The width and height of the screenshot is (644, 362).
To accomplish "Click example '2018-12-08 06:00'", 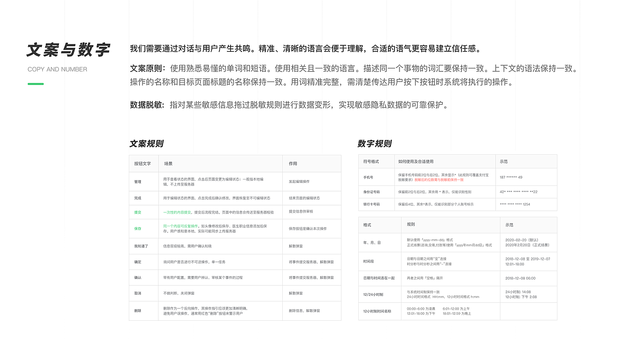I will pyautogui.click(x=520, y=278).
